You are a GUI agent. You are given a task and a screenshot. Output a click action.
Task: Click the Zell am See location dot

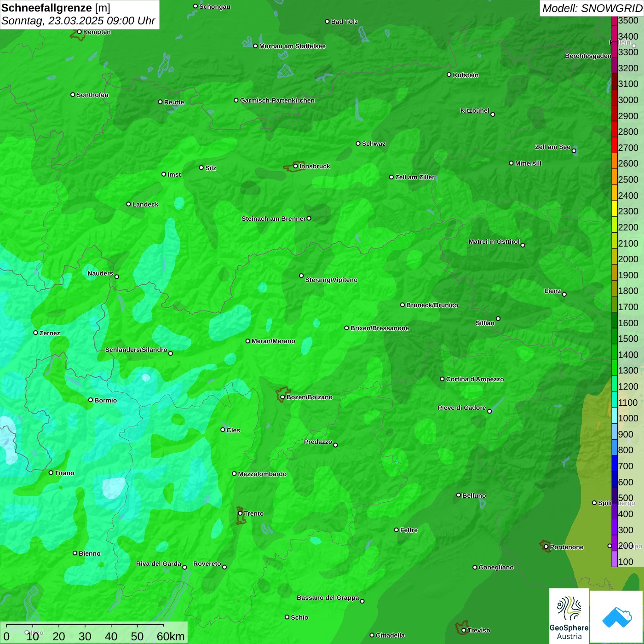574,151
